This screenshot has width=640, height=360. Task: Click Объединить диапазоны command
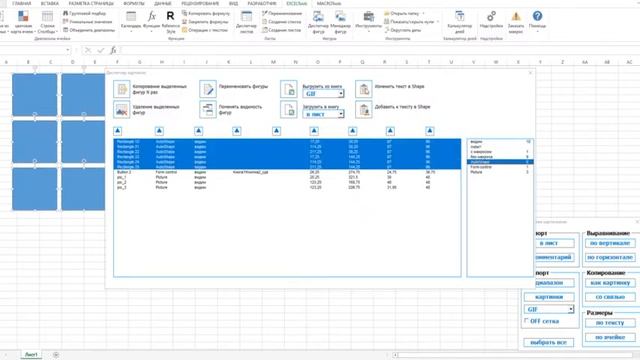coord(89,30)
